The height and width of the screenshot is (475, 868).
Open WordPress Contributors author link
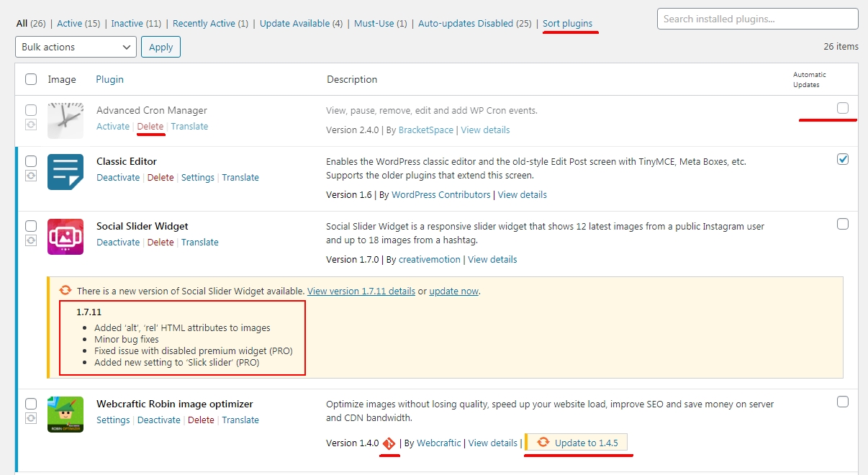click(441, 194)
